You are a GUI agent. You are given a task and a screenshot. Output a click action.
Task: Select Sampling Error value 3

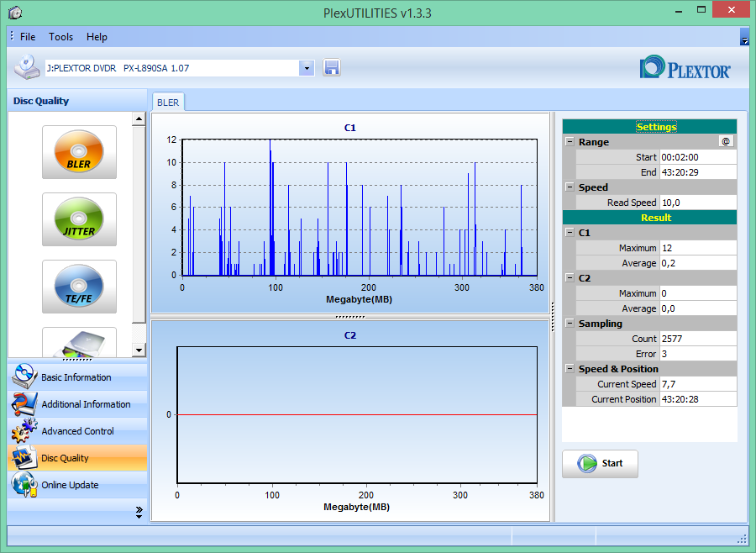click(x=698, y=354)
